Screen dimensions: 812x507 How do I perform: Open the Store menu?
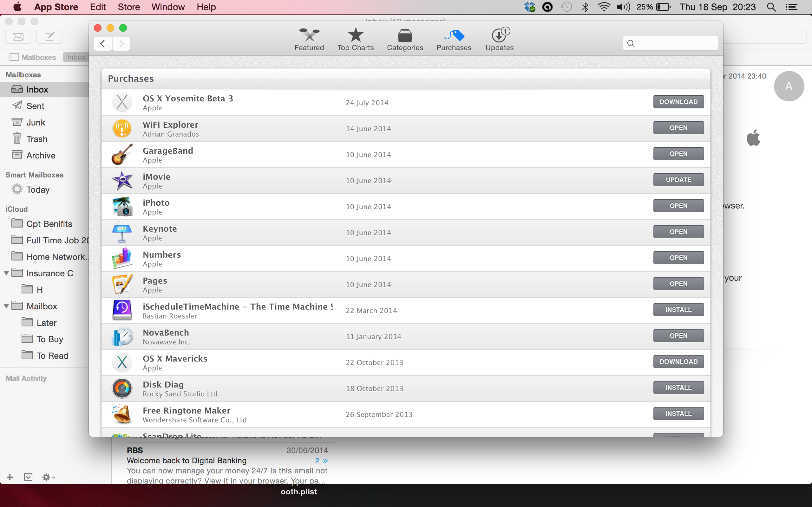click(x=128, y=7)
